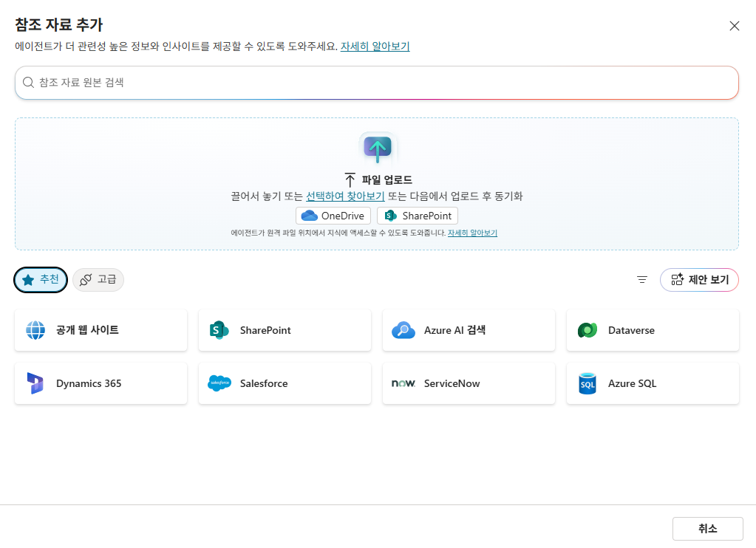Image resolution: width=756 pixels, height=548 pixels.
Task: Open the filter options icon
Action: (641, 280)
